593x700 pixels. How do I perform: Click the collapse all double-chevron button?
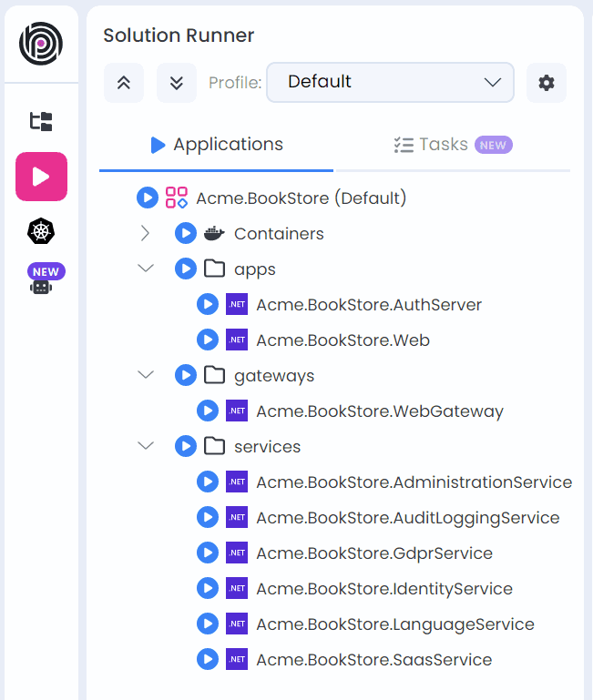124,83
